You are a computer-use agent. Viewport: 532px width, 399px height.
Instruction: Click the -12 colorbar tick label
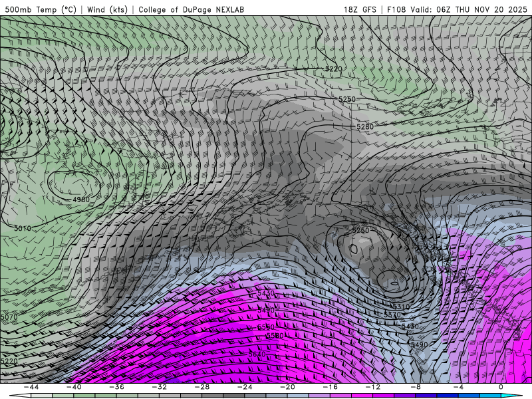click(x=373, y=387)
